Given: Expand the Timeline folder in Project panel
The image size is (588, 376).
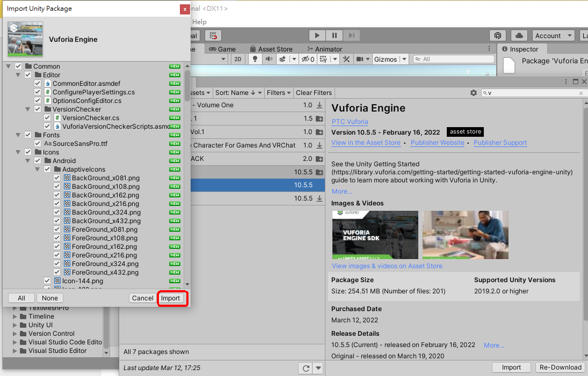Looking at the screenshot, I should 16,316.
